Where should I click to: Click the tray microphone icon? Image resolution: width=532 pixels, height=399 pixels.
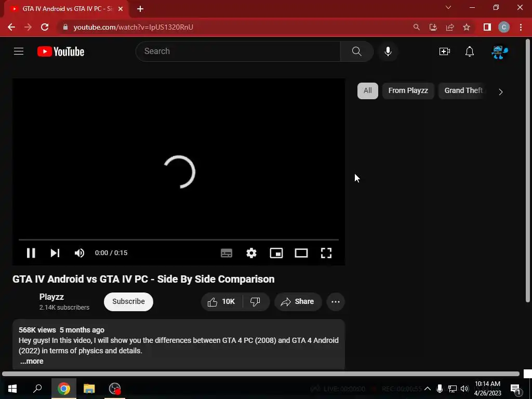coord(440,389)
